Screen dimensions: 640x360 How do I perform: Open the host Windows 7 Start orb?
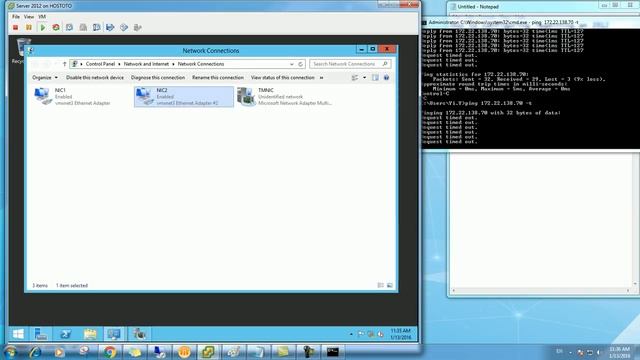coord(10,352)
